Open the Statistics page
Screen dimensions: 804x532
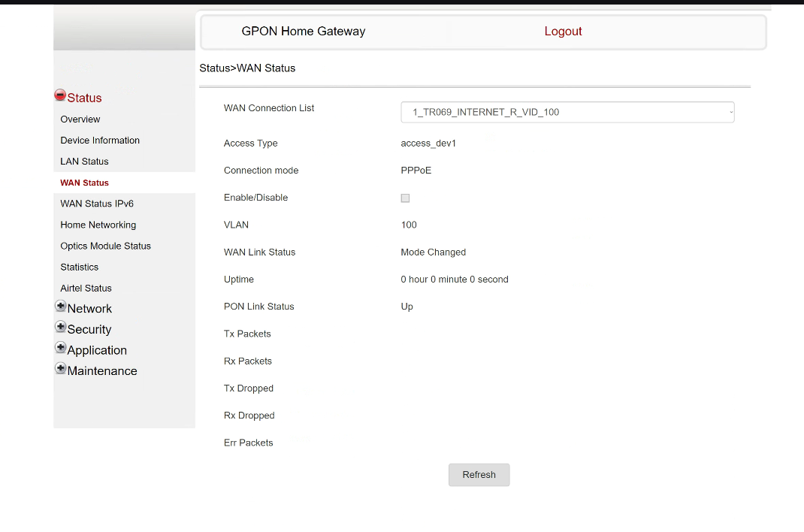click(80, 267)
